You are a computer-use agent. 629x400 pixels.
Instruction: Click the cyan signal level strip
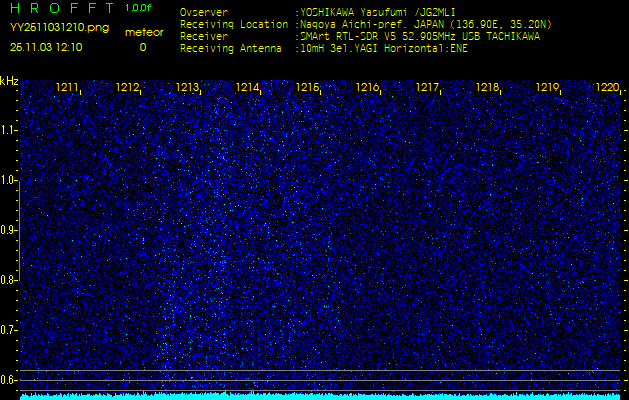click(320, 396)
